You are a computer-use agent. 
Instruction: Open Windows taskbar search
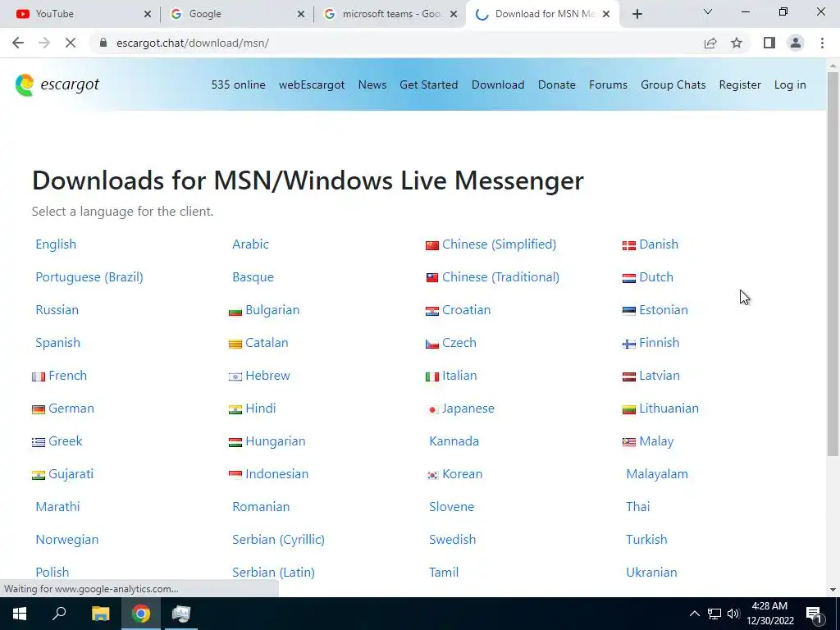59,614
